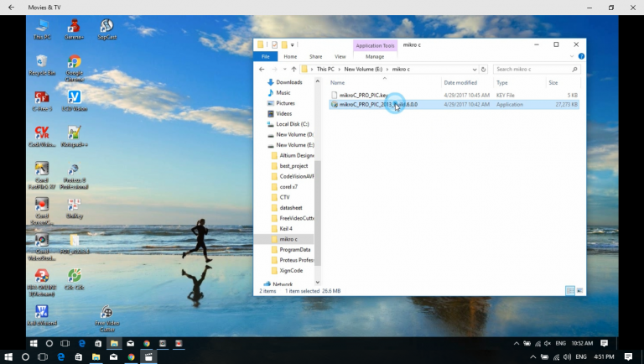Open the Manage tab under Application Tools

tap(375, 56)
